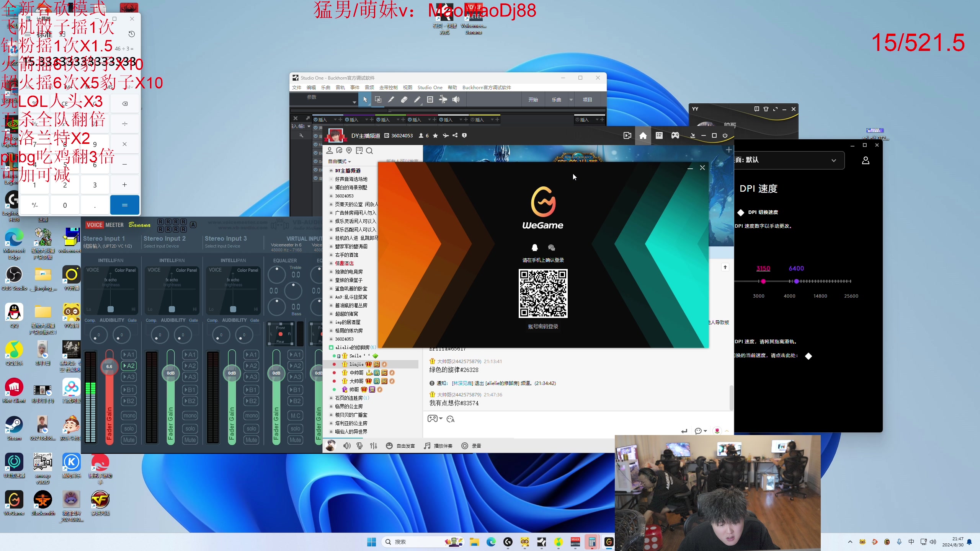Screen dimensions: 980x551
Task: Expand the gift panel arrow in YY chat
Action: (x=727, y=431)
